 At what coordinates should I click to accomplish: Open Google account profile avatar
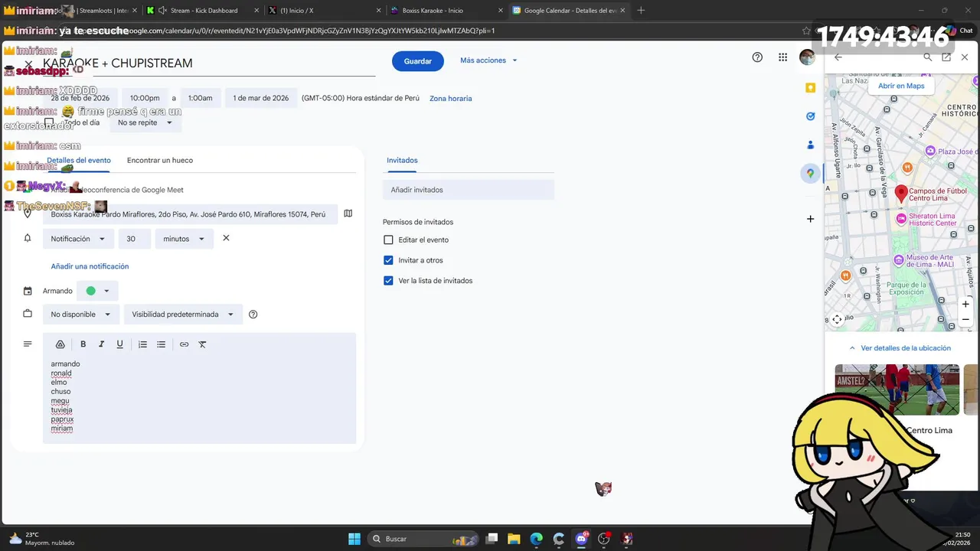point(807,57)
